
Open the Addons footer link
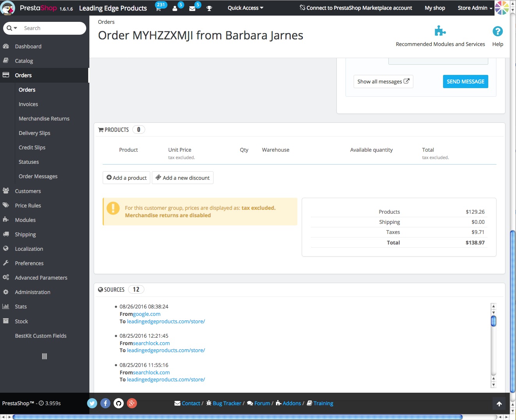click(288, 403)
